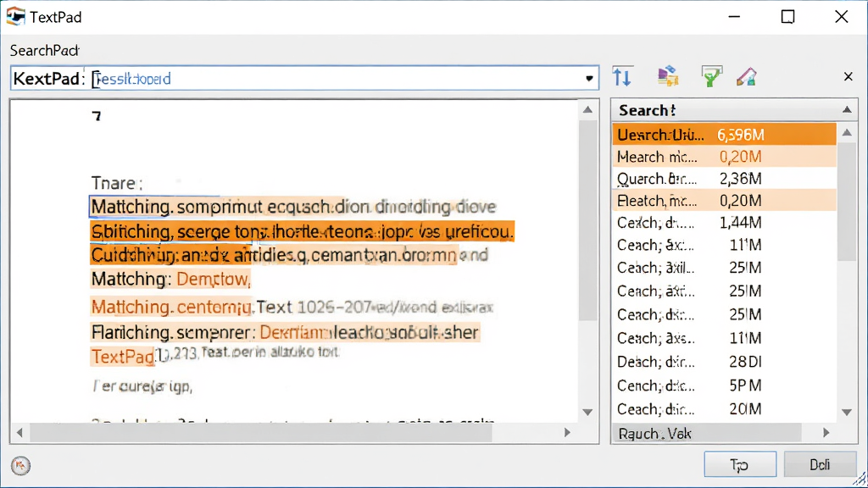Image resolution: width=868 pixels, height=488 pixels.
Task: Click the Doli button
Action: [820, 464]
